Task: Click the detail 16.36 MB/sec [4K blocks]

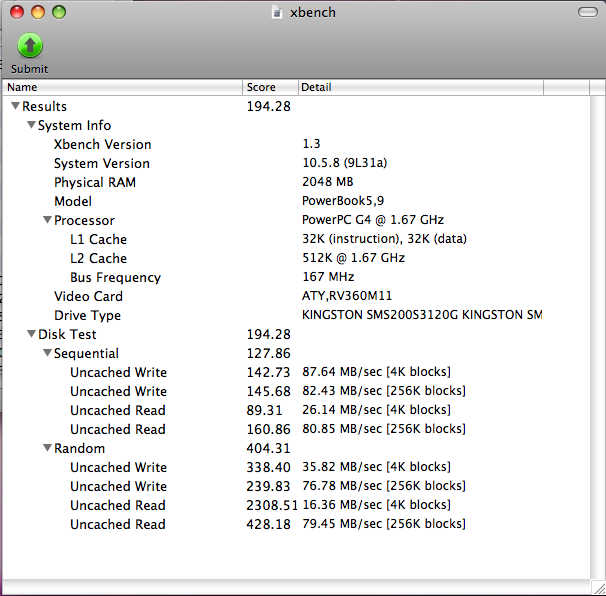Action: (376, 505)
